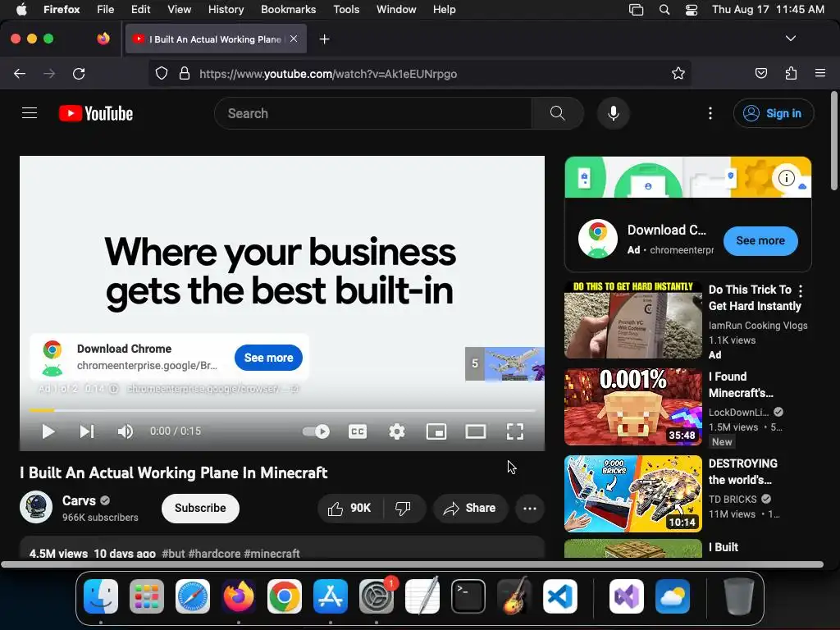Save page to Pocket
This screenshot has width=840, height=630.
tap(760, 73)
